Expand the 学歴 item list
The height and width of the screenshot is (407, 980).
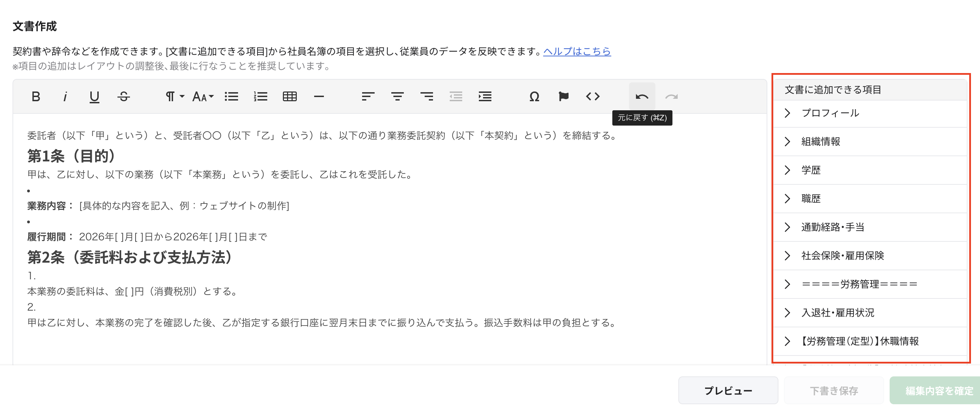[x=812, y=170]
